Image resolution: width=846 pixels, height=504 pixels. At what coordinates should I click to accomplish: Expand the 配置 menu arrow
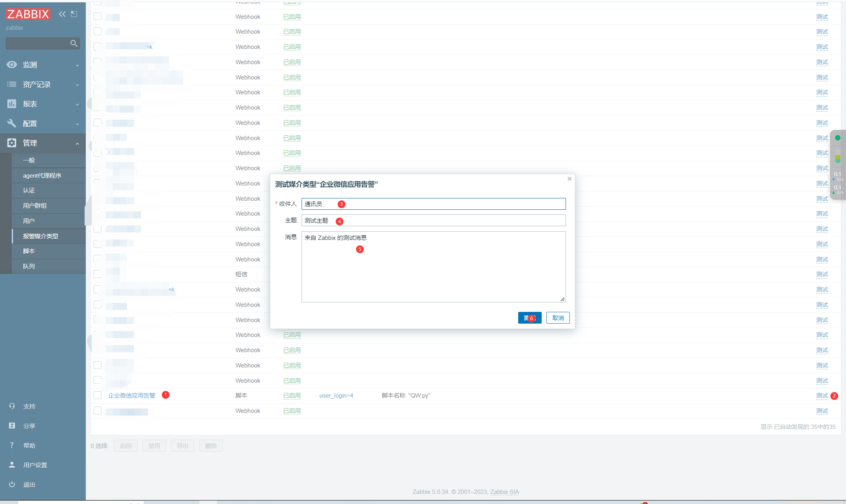click(77, 124)
